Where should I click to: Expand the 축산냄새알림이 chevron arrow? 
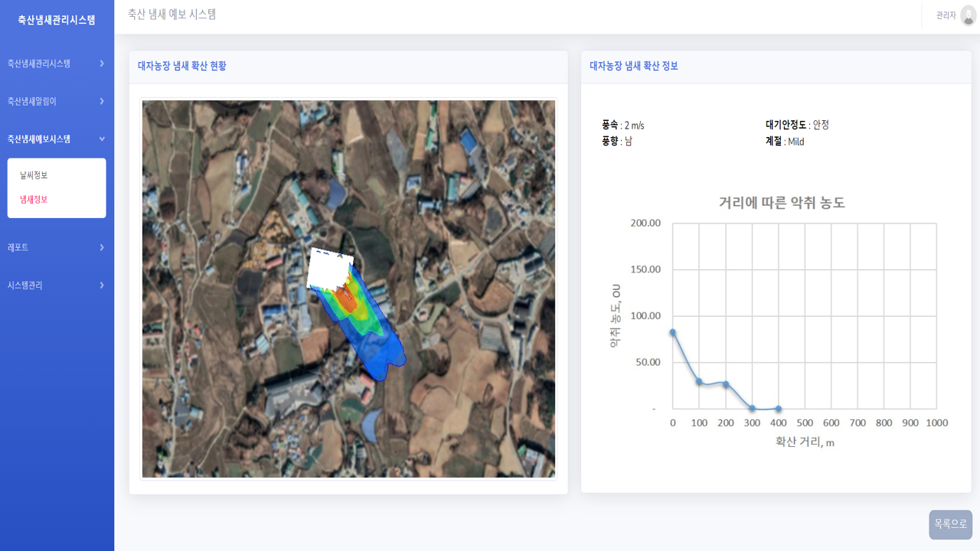click(102, 101)
